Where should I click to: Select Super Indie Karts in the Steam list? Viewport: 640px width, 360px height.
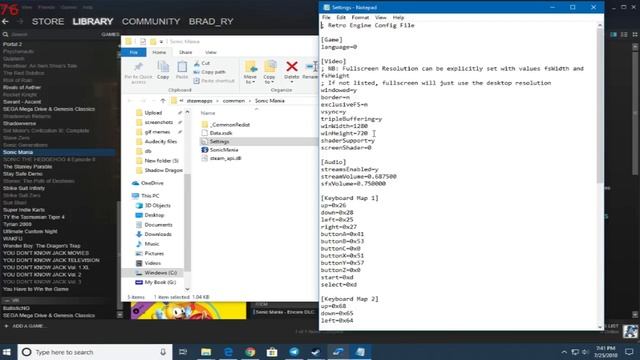24,210
